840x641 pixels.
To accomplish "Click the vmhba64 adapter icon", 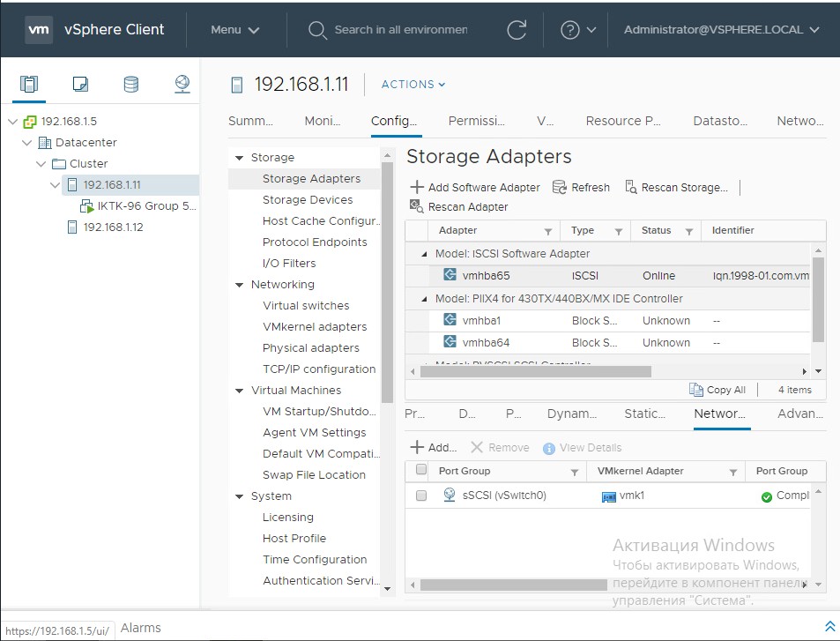I will [x=450, y=341].
